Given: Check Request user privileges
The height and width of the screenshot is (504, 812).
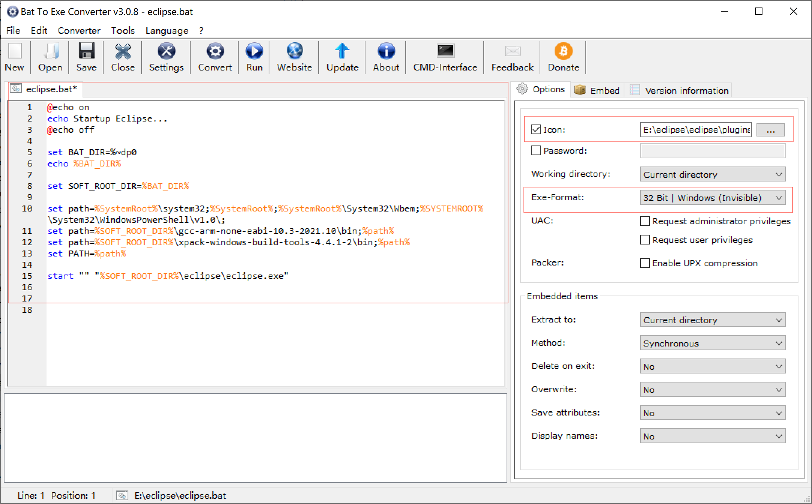Looking at the screenshot, I should coord(645,240).
